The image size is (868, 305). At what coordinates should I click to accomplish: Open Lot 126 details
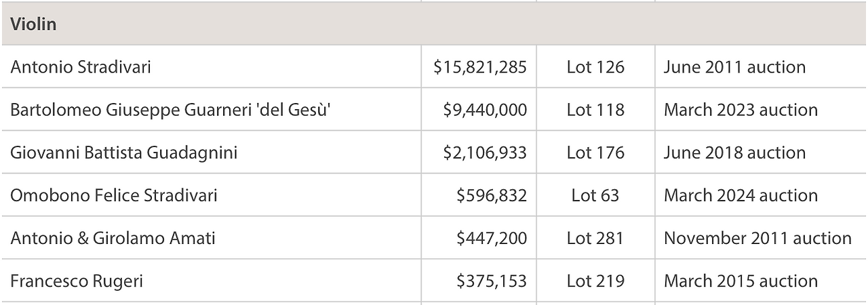595,67
